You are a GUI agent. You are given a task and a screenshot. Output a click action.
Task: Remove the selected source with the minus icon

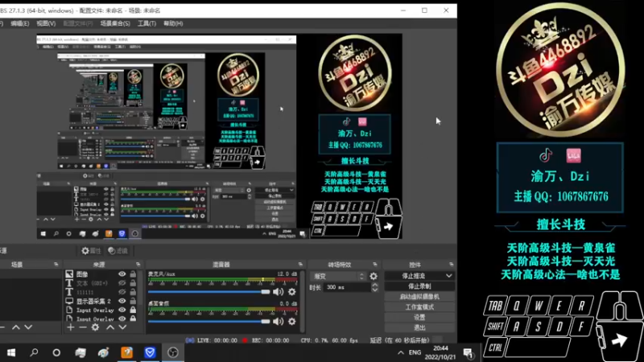coord(83,327)
